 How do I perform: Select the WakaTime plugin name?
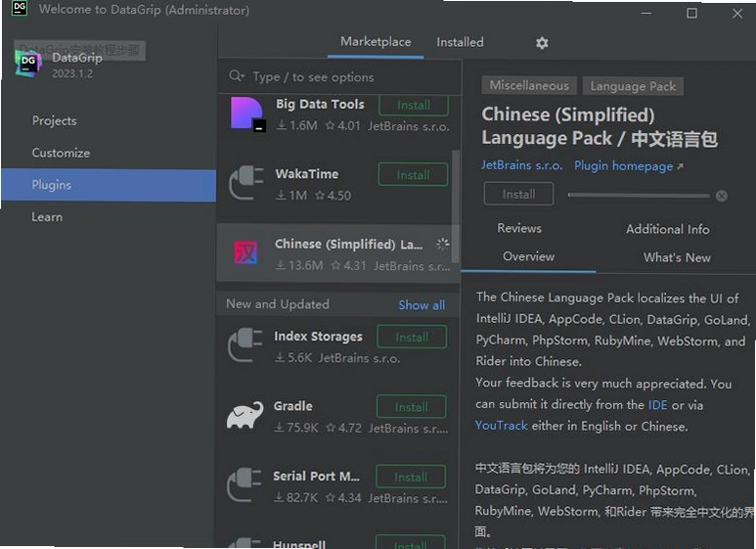tap(307, 174)
